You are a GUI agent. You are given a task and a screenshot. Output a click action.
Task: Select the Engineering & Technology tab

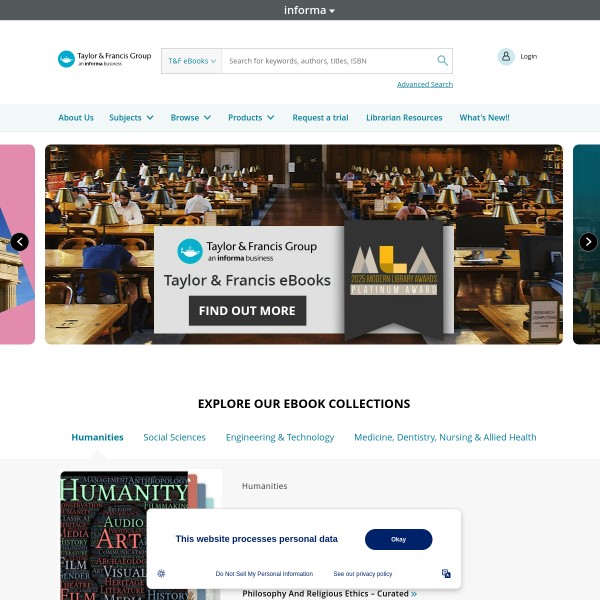point(280,437)
